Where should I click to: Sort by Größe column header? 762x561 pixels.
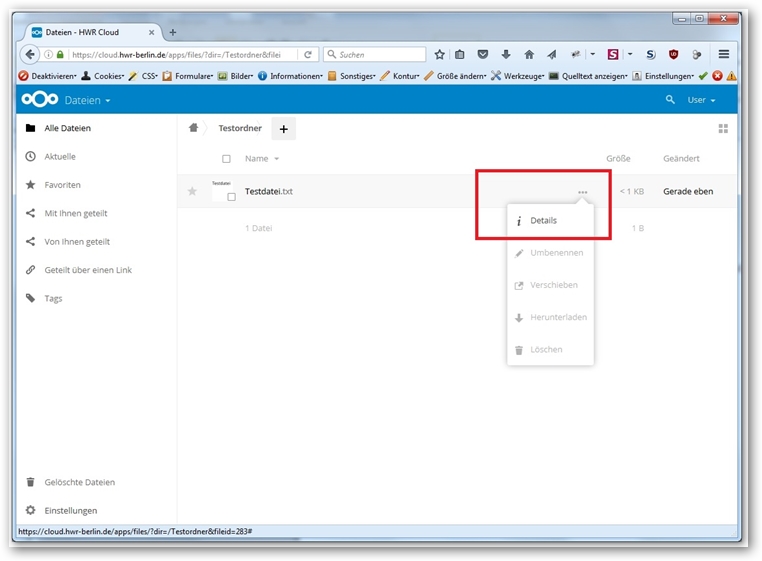pyautogui.click(x=618, y=158)
